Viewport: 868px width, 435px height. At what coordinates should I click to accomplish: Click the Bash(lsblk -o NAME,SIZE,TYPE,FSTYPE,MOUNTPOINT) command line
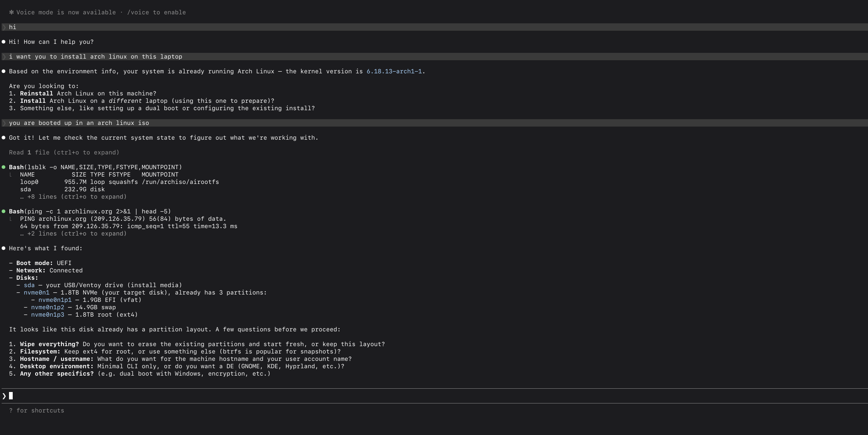coord(95,167)
